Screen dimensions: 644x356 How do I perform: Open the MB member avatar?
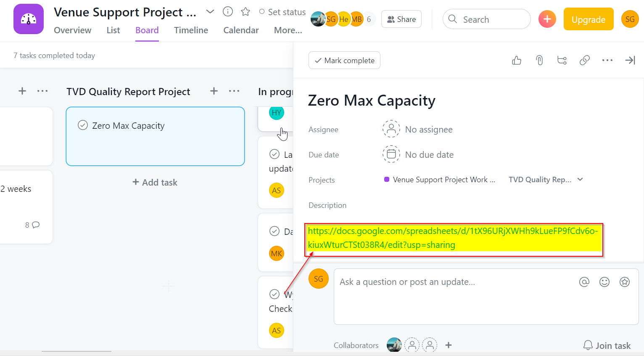click(x=356, y=19)
